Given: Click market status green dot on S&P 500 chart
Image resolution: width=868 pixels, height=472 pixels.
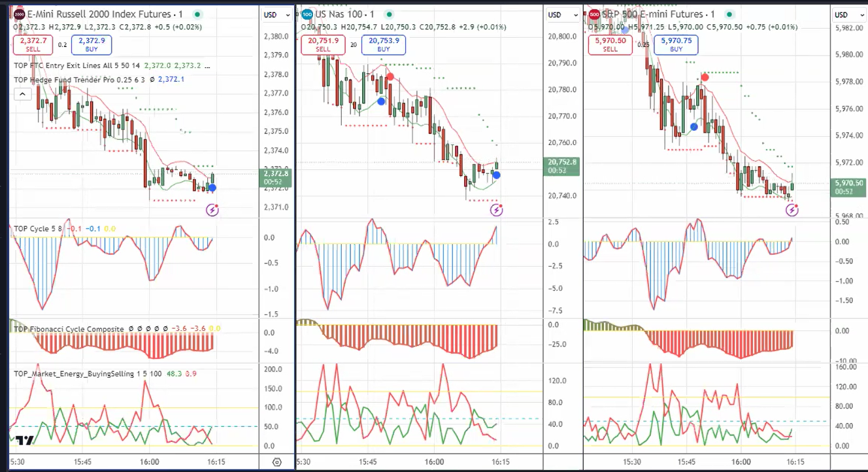Looking at the screenshot, I should [x=729, y=14].
